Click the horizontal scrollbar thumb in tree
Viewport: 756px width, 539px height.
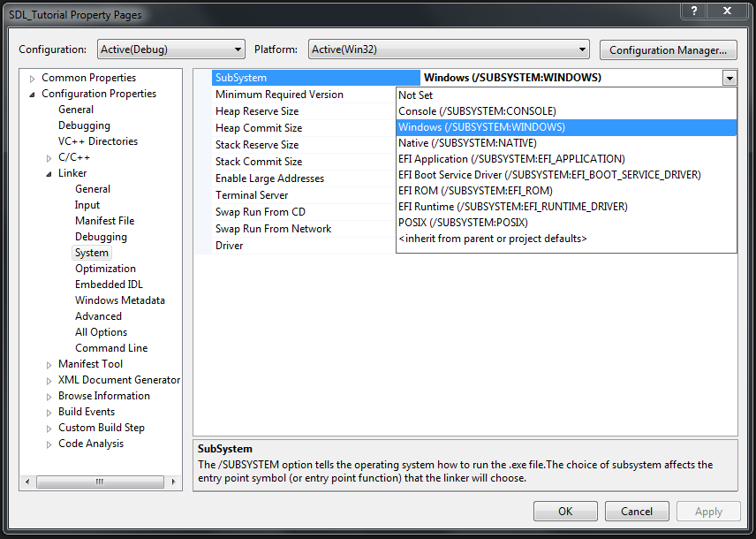click(100, 482)
